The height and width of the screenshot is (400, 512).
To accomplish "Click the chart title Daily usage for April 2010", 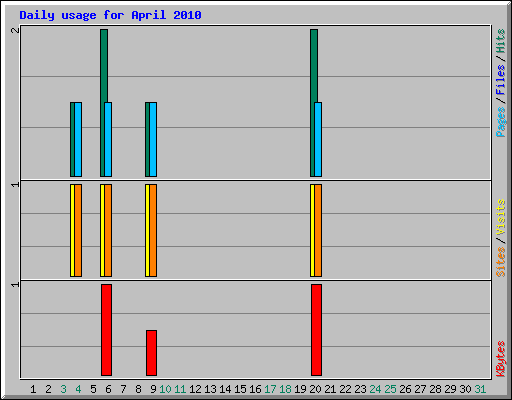I will [x=110, y=15].
